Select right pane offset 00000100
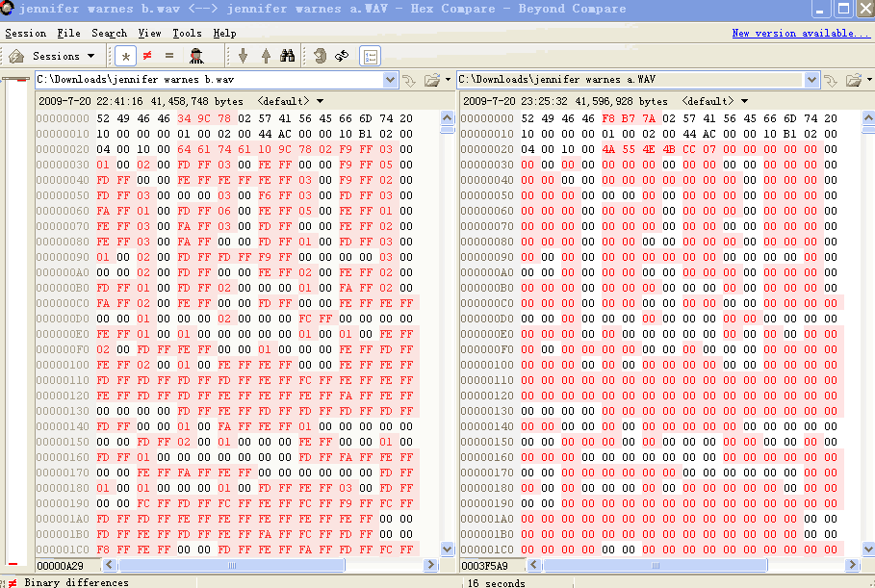 (x=487, y=365)
